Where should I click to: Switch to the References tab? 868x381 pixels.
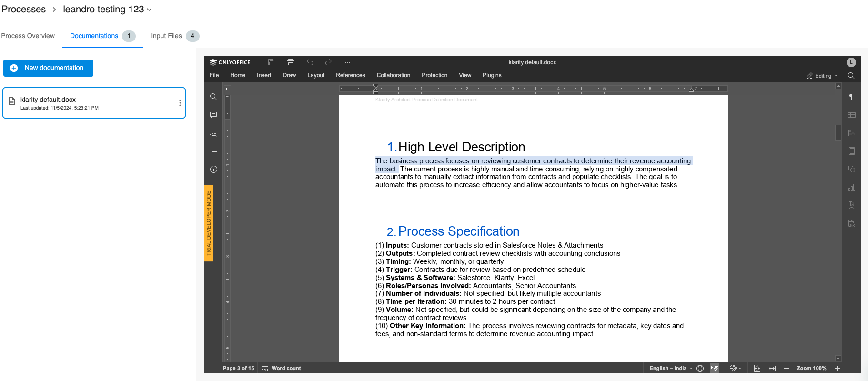(351, 75)
